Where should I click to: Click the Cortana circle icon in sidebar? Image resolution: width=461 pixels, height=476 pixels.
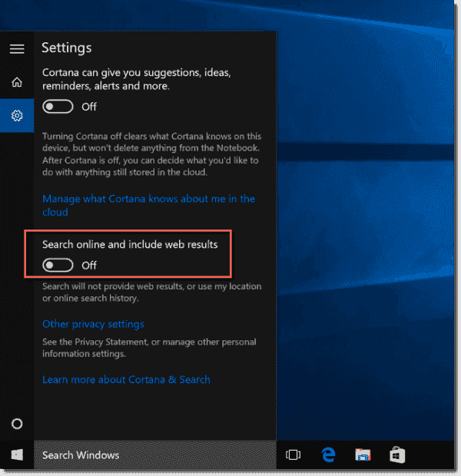click(x=17, y=424)
